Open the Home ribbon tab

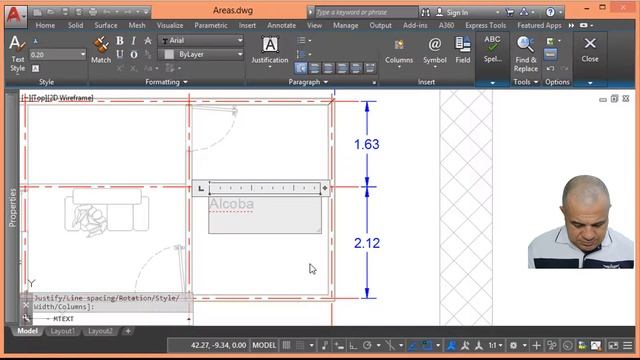coord(45,25)
